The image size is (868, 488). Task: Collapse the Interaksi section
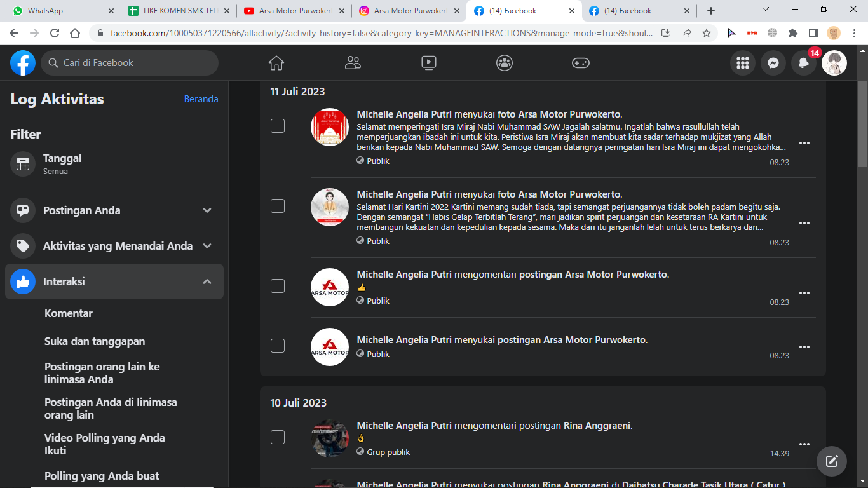114,281
